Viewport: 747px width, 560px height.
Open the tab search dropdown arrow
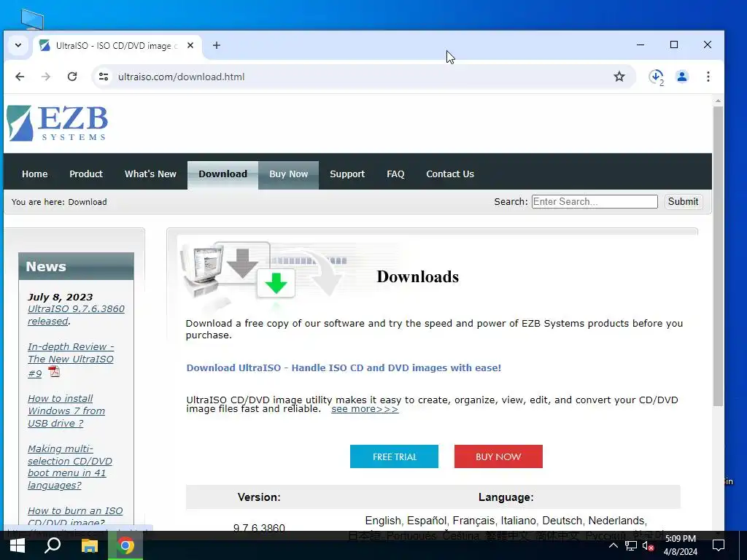[18, 45]
